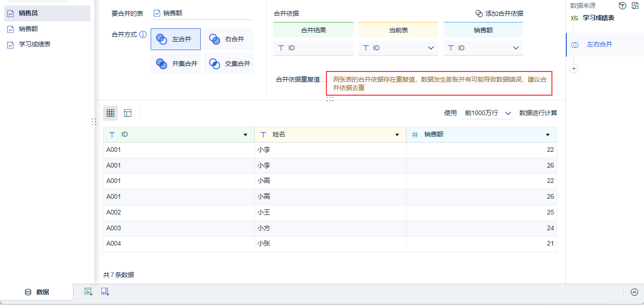Click the XLS icon of 学习成绩表
This screenshot has width=644, height=305.
(x=575, y=18)
